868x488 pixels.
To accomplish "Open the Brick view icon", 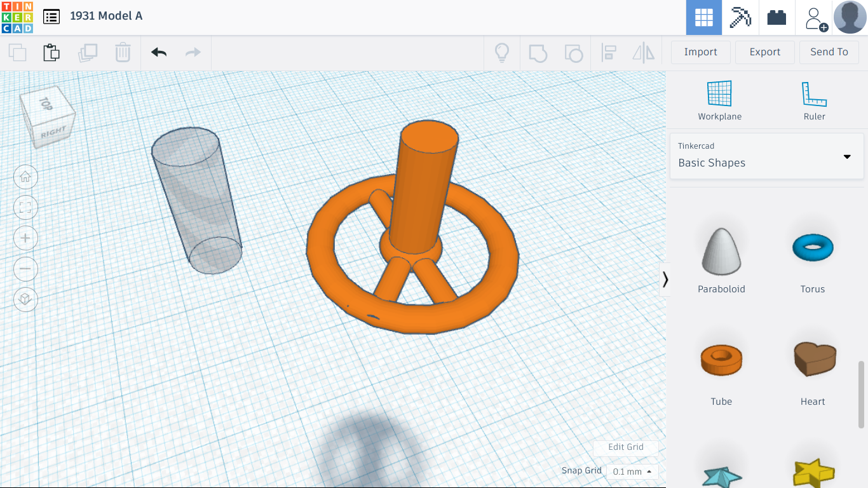I will [x=776, y=17].
